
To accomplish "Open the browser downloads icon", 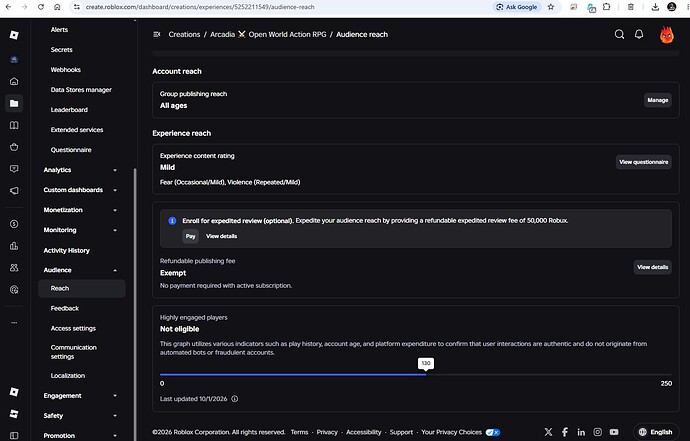I will pyautogui.click(x=655, y=7).
